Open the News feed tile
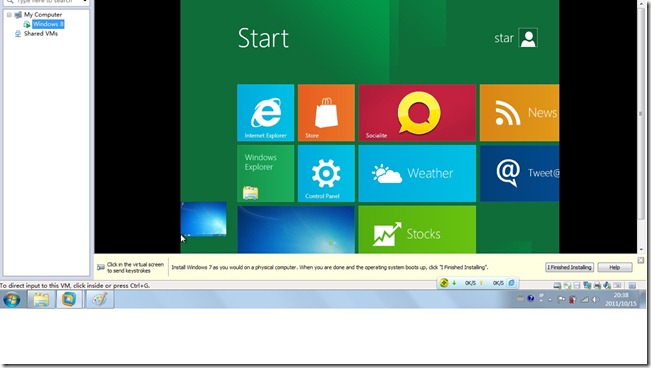 (x=519, y=113)
